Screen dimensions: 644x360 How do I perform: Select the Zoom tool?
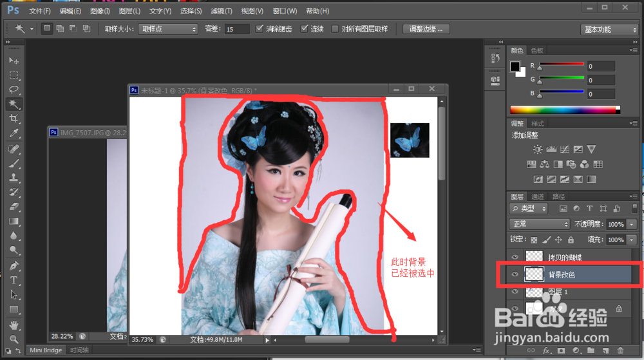[14, 339]
